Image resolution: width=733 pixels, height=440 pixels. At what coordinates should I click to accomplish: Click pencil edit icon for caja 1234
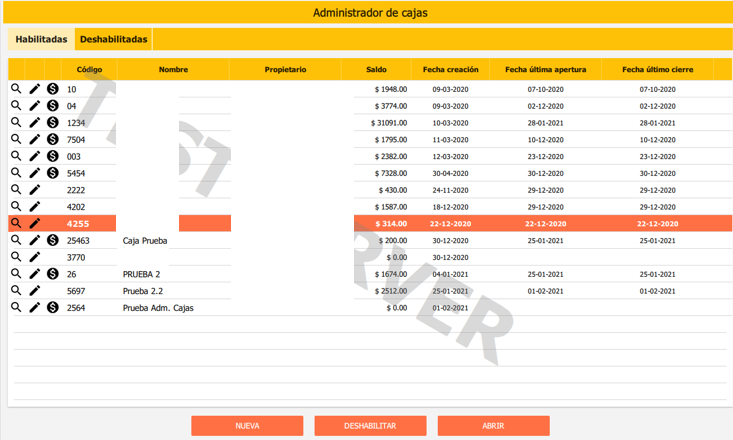(35, 123)
